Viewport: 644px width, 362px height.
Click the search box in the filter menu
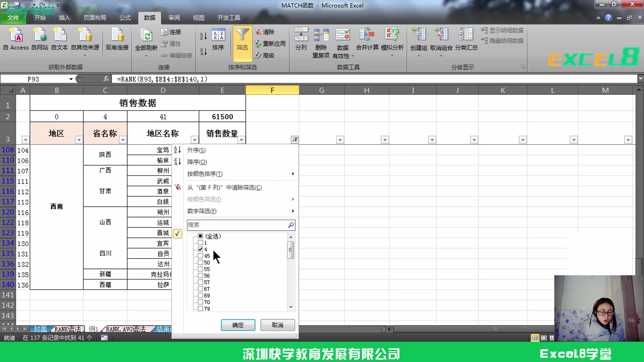click(238, 225)
